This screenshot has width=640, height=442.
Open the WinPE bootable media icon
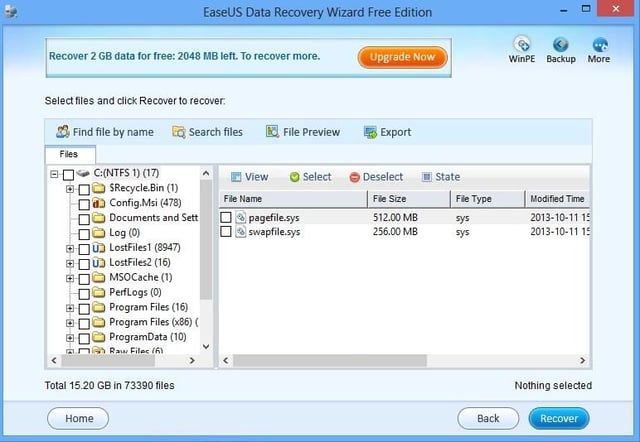point(522,44)
